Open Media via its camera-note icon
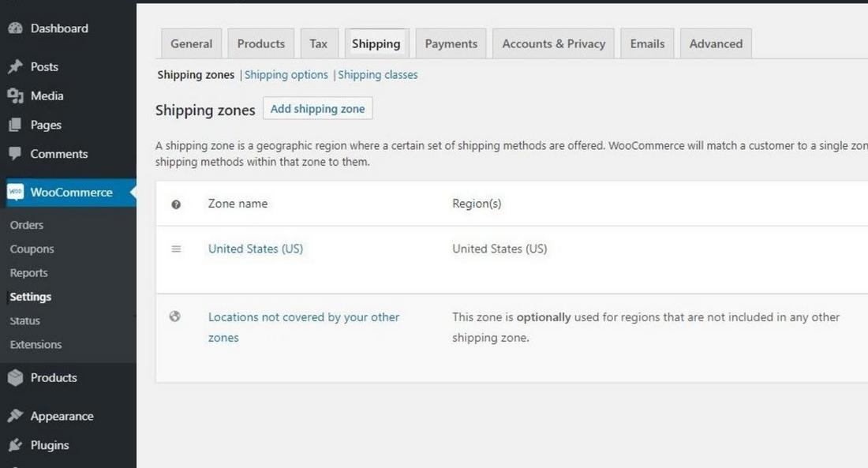Screen dimensions: 868x468 pos(15,96)
